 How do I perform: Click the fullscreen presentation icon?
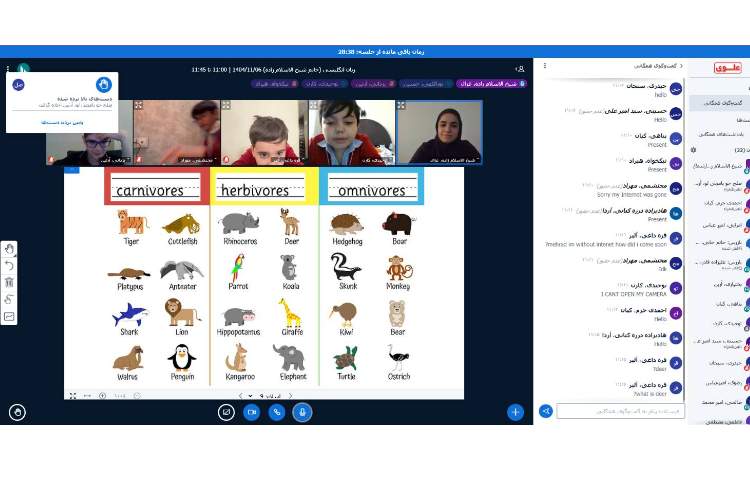coord(73,396)
